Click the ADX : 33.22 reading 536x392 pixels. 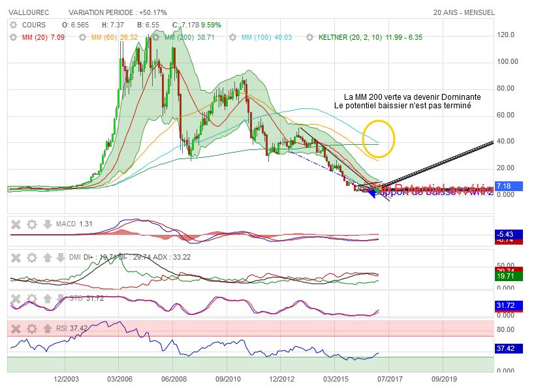coord(172,257)
